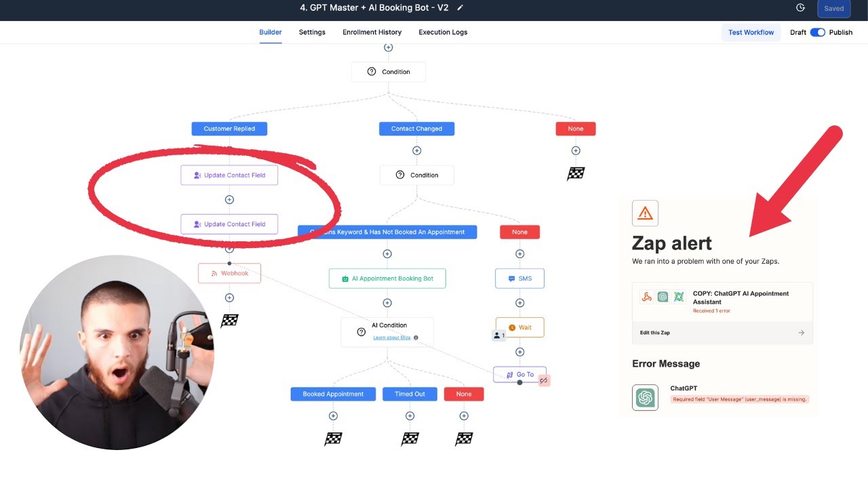Select the Customer Replied branch
The height and width of the screenshot is (488, 868).
(229, 129)
